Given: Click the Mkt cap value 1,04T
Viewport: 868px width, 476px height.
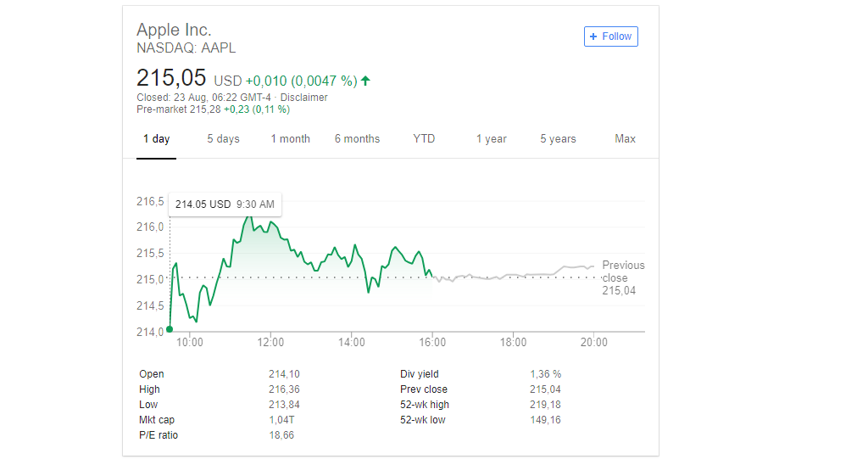Looking at the screenshot, I should tap(281, 420).
